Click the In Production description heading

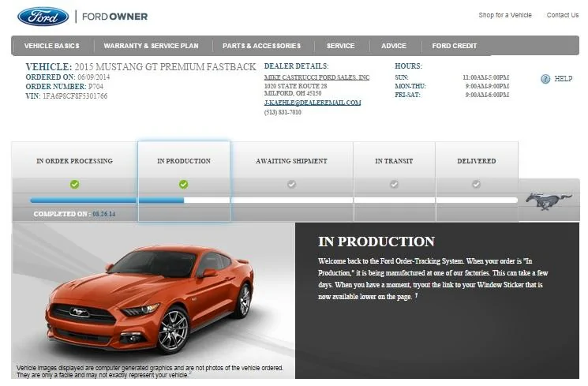(x=376, y=242)
